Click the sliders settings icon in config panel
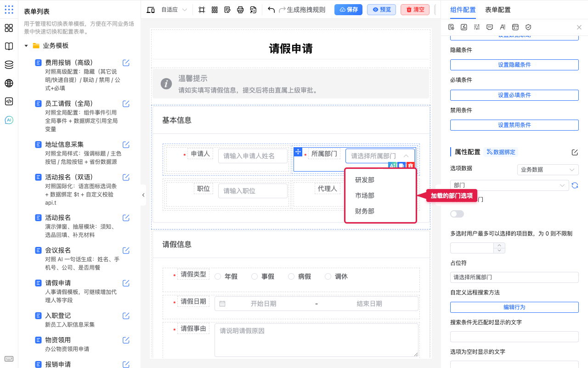The width and height of the screenshot is (588, 368). click(477, 27)
